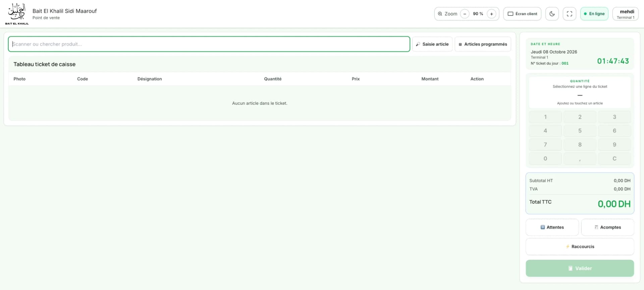This screenshot has width=644, height=290.
Task: Click the 90 % zoom value
Action: click(x=478, y=14)
